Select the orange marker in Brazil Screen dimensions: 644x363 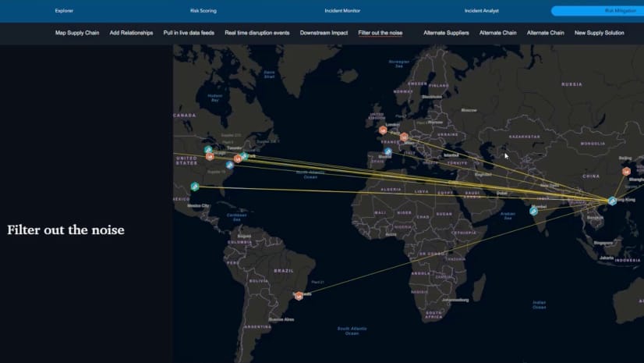tap(299, 296)
